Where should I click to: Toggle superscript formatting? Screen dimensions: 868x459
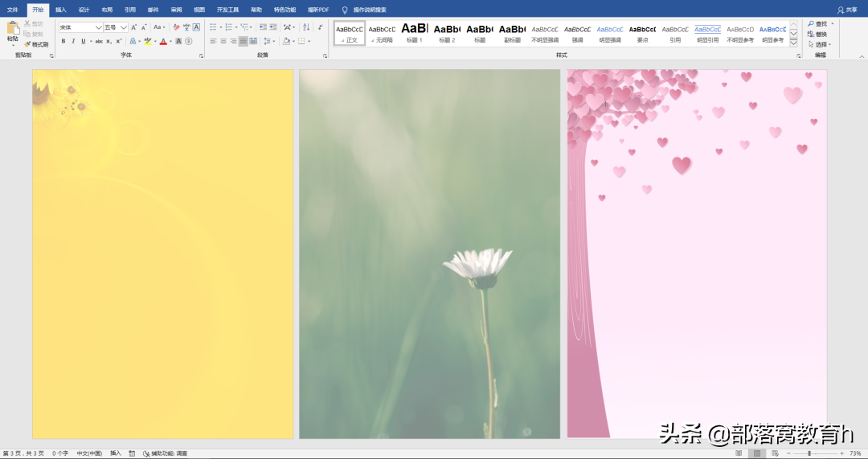(118, 42)
